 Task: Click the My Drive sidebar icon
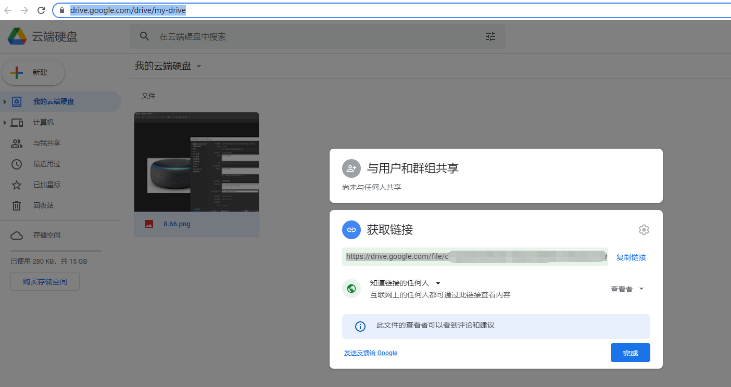pyautogui.click(x=17, y=101)
